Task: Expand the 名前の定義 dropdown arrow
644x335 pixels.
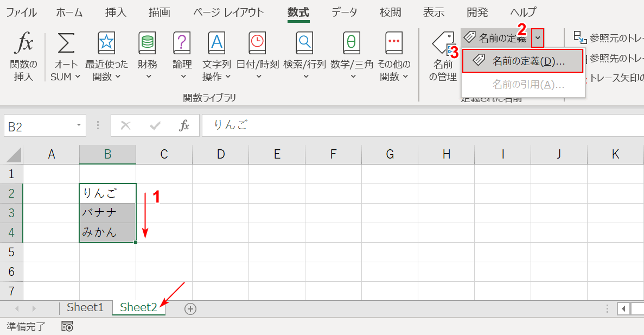Action: click(x=537, y=39)
